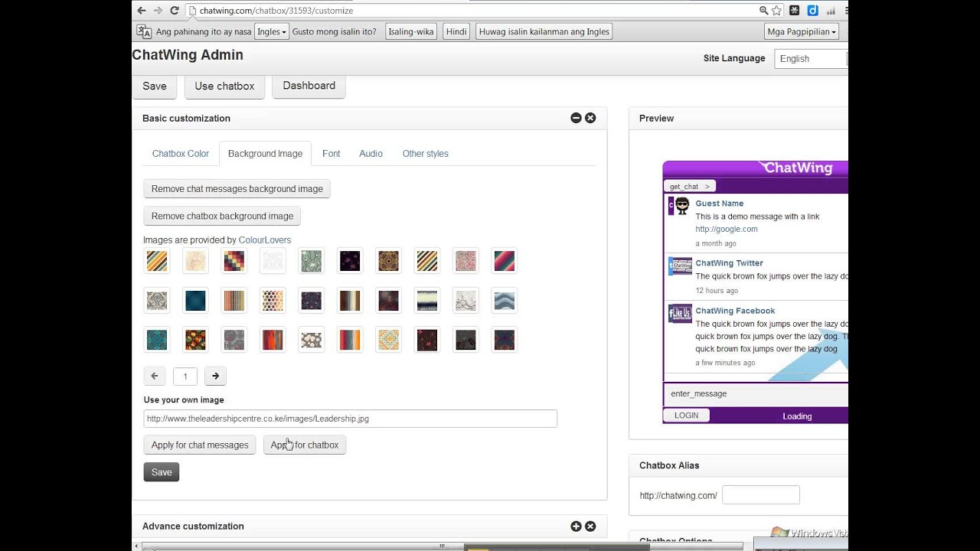The height and width of the screenshot is (551, 980).
Task: Click the ChatWing Facebook Like Us avatar
Action: 680,314
